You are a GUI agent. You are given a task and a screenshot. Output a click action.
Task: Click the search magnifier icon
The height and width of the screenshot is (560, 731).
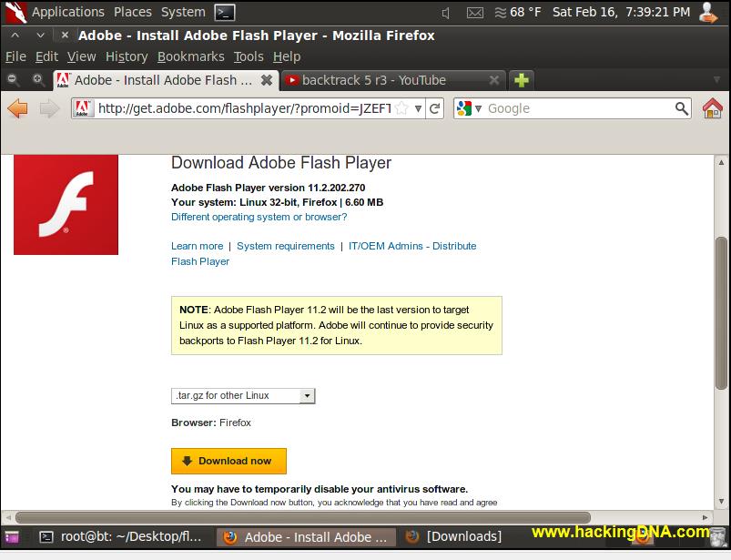click(x=682, y=108)
